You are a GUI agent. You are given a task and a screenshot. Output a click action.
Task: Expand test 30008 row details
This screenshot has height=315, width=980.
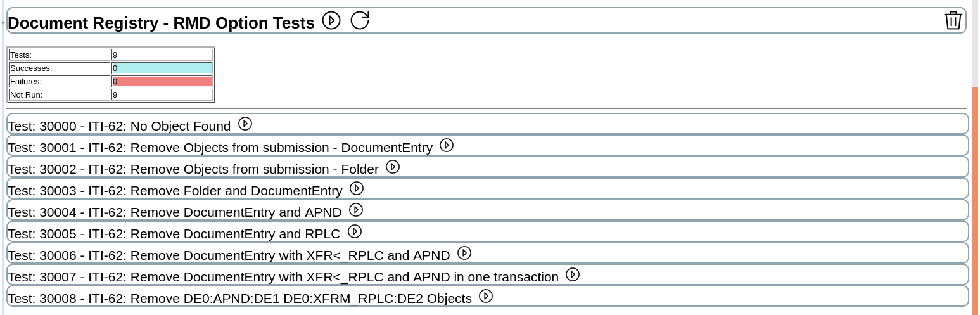(239, 299)
